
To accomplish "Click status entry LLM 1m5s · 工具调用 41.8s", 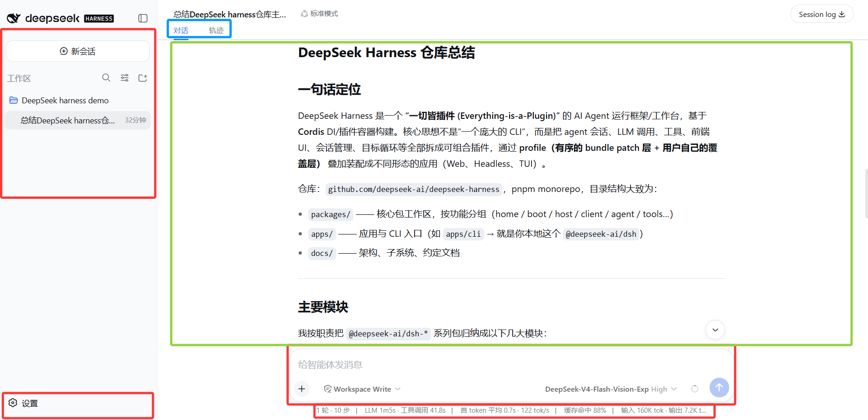I will pos(405,410).
